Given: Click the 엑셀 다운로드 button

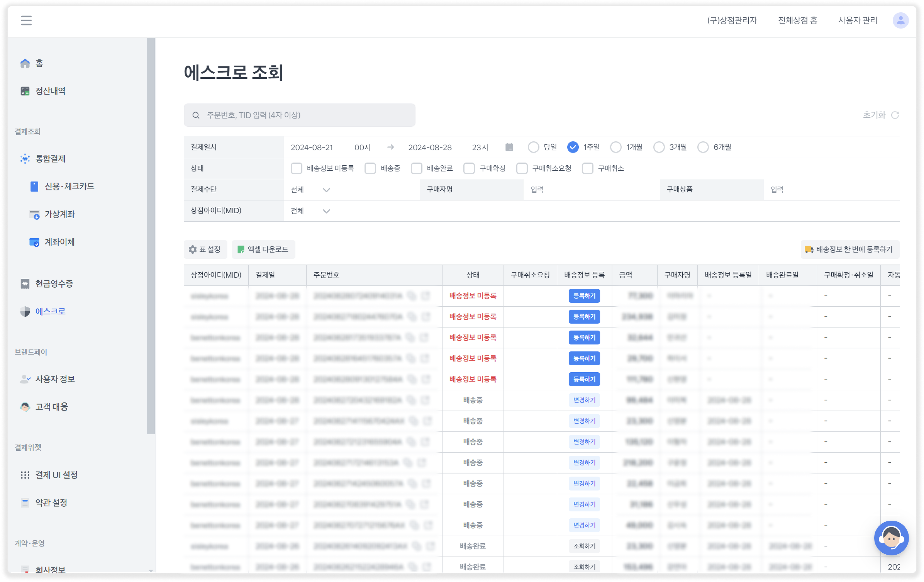Looking at the screenshot, I should click(263, 250).
